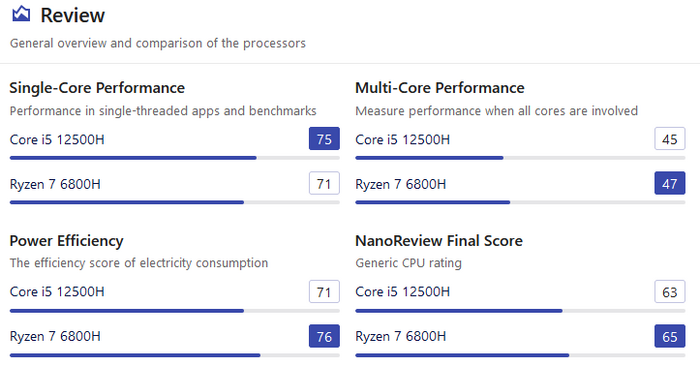The width and height of the screenshot is (700, 366).
Task: Click Core i5 12500H multi-core score 45
Action: click(x=670, y=139)
